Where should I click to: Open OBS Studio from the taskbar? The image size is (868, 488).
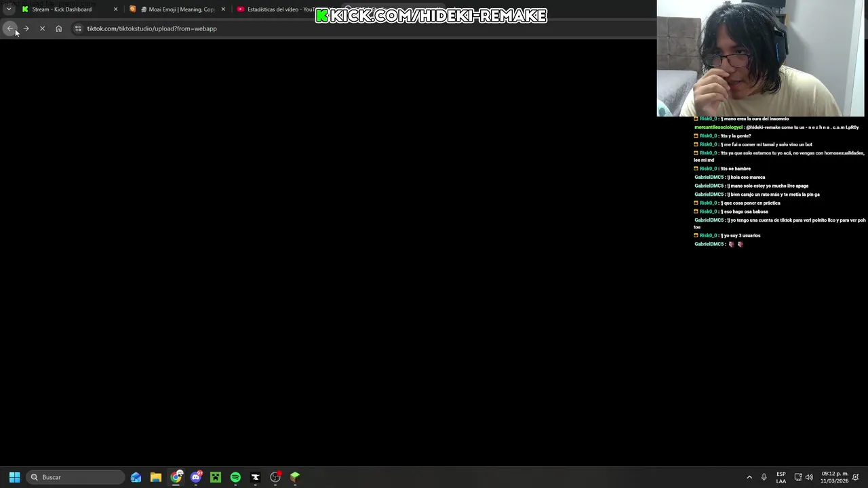pos(275,477)
